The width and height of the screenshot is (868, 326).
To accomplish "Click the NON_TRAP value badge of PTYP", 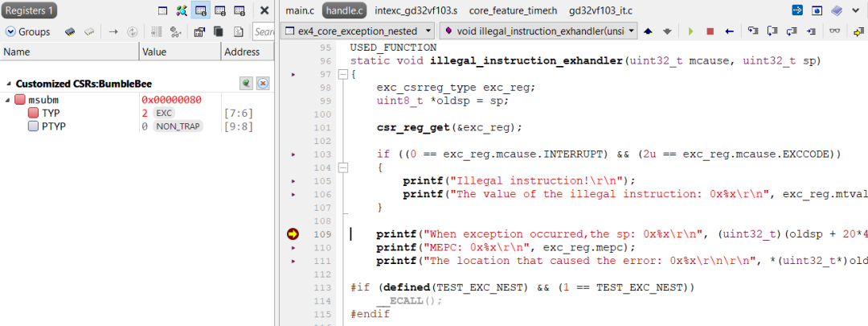I will point(178,126).
